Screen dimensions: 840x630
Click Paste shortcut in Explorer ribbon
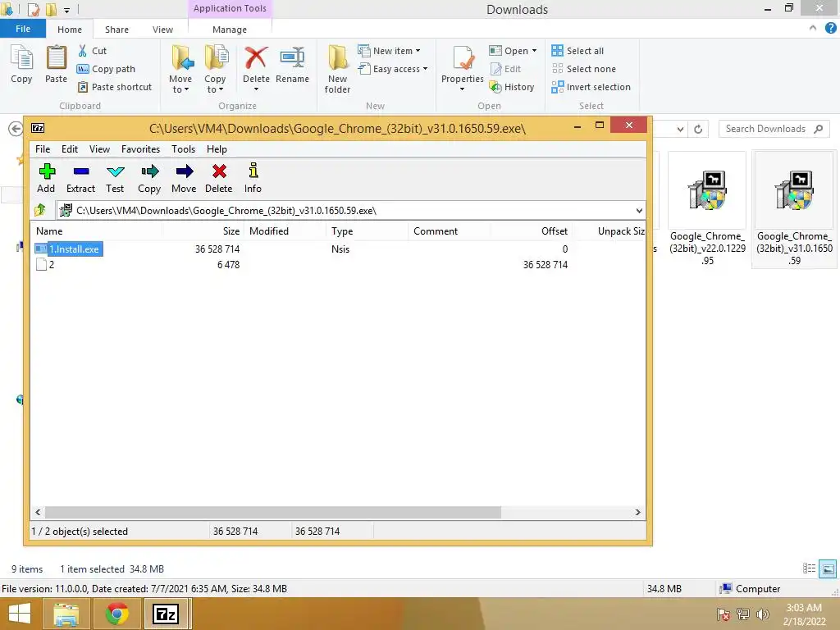(115, 87)
